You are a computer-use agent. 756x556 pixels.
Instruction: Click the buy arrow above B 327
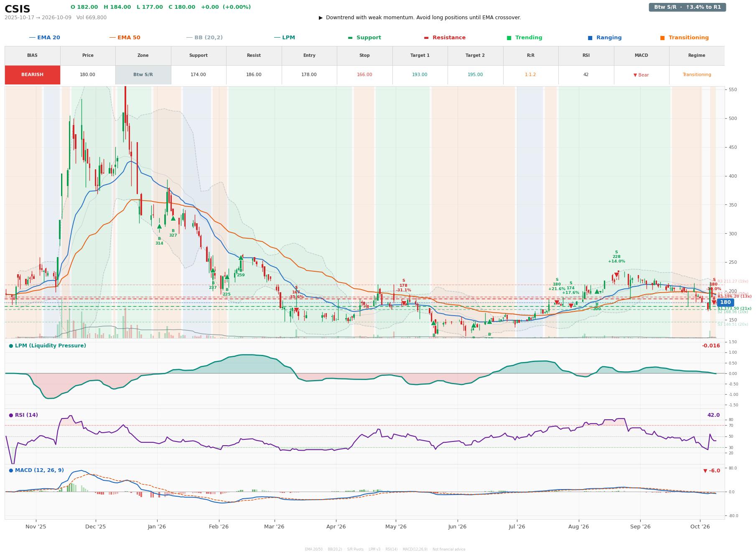click(x=173, y=218)
